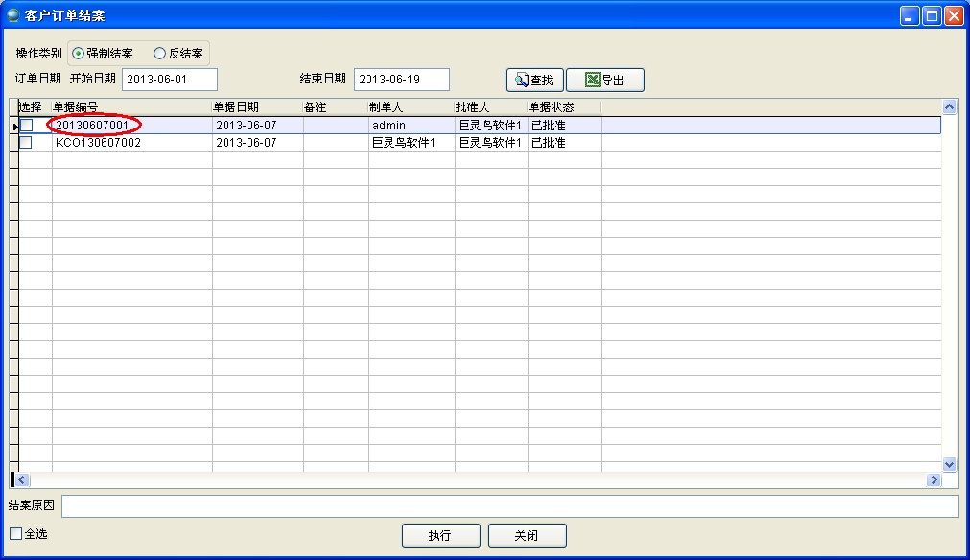This screenshot has width=970, height=560.
Task: Toggle the 全选 select-all checkbox
Action: click(16, 534)
